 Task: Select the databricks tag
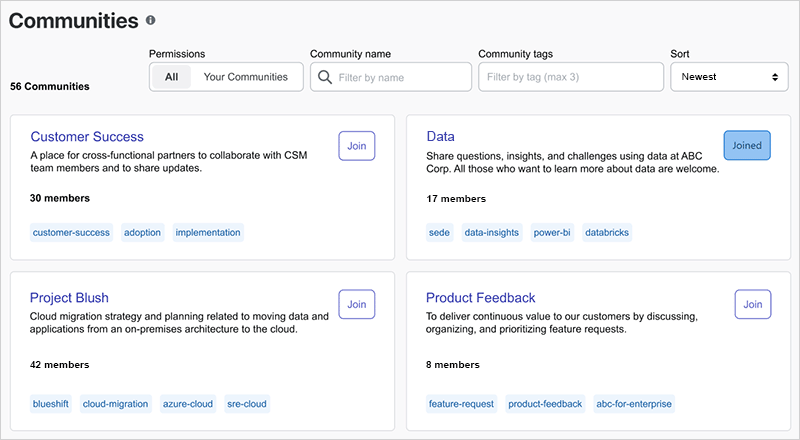point(607,233)
